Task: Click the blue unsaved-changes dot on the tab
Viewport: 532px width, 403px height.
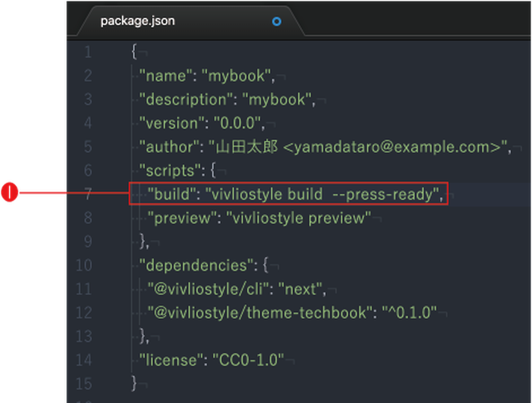Action: tap(277, 21)
